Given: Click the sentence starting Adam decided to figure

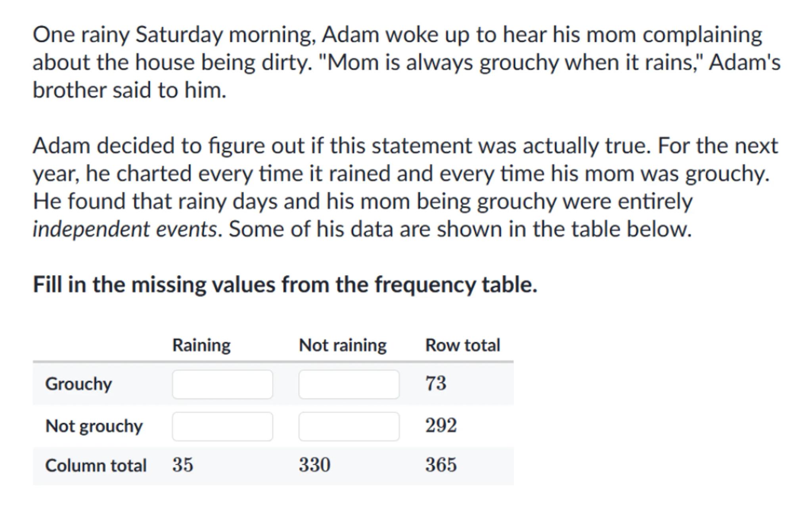Looking at the screenshot, I should pos(341,145).
